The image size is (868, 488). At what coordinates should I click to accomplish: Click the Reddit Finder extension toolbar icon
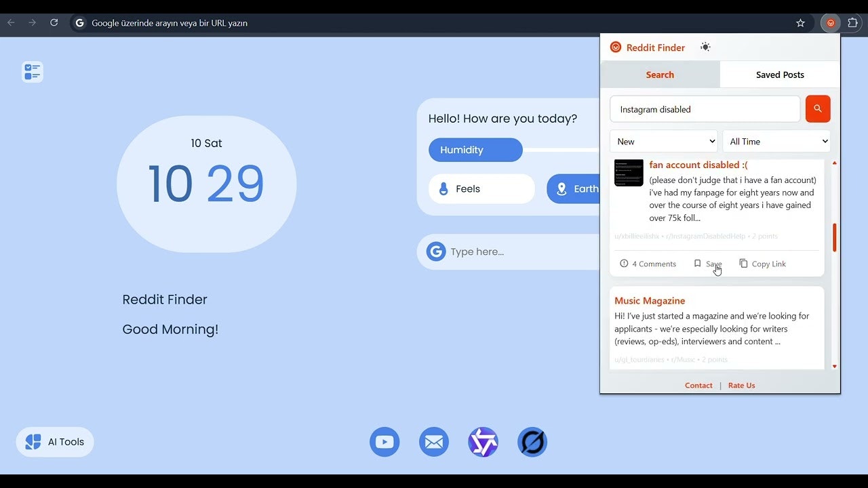(x=831, y=23)
